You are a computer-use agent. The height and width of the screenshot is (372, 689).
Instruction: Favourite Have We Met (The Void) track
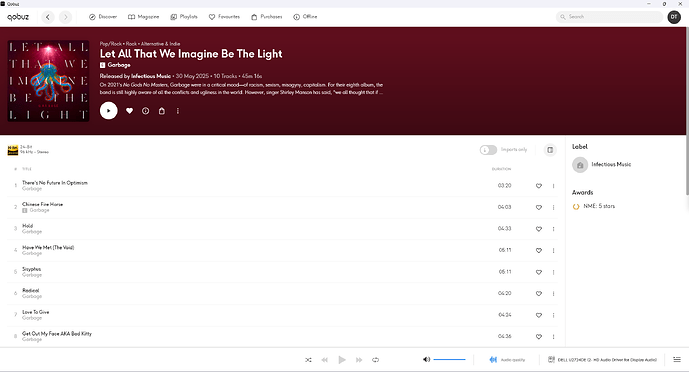coord(539,250)
